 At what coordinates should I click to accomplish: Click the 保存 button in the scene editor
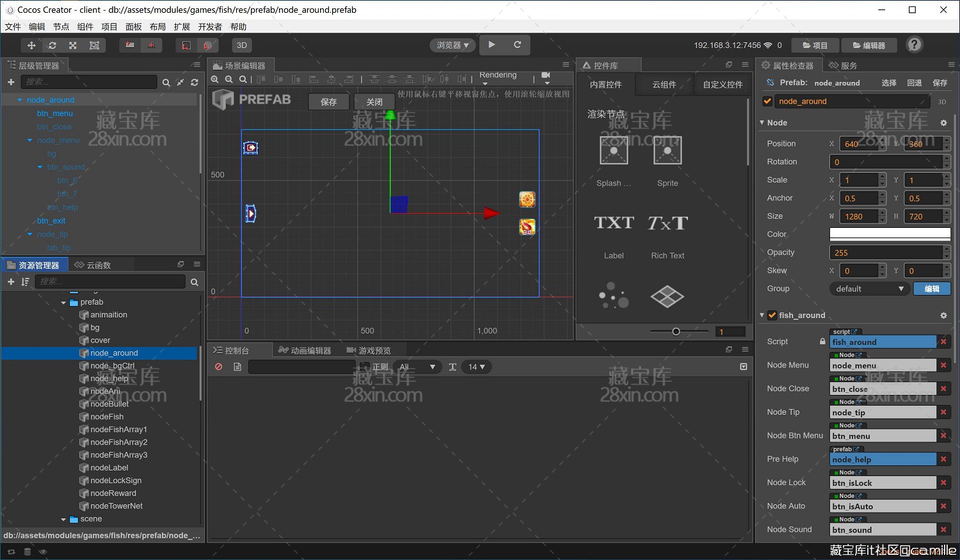click(329, 102)
